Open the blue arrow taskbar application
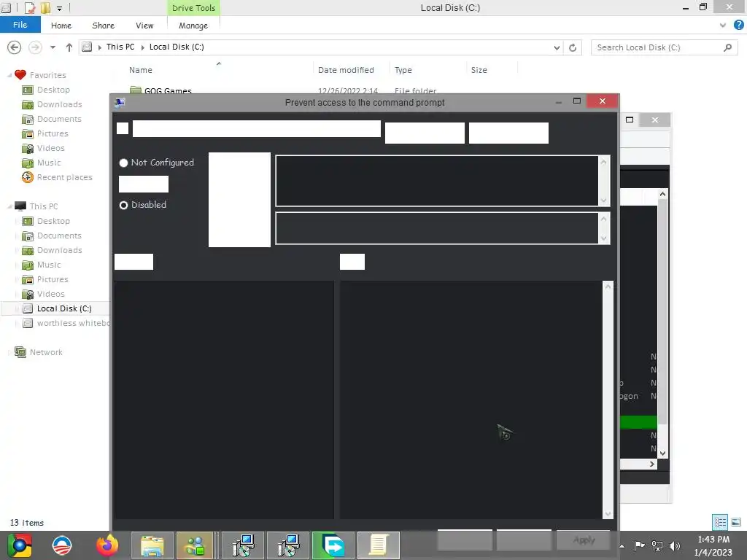 tap(333, 545)
